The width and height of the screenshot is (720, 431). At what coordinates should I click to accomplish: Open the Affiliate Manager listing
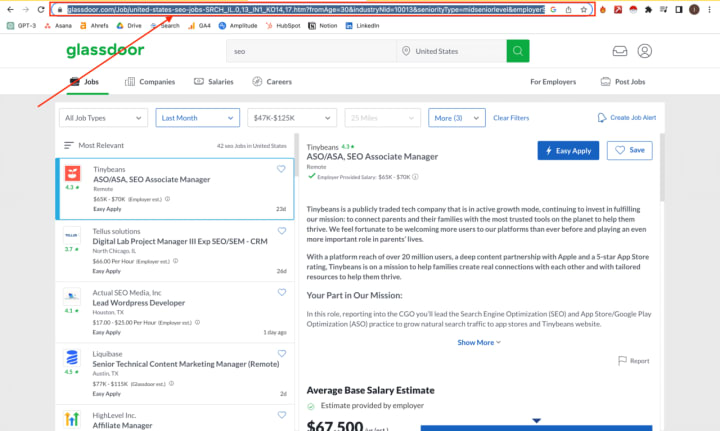click(122, 425)
